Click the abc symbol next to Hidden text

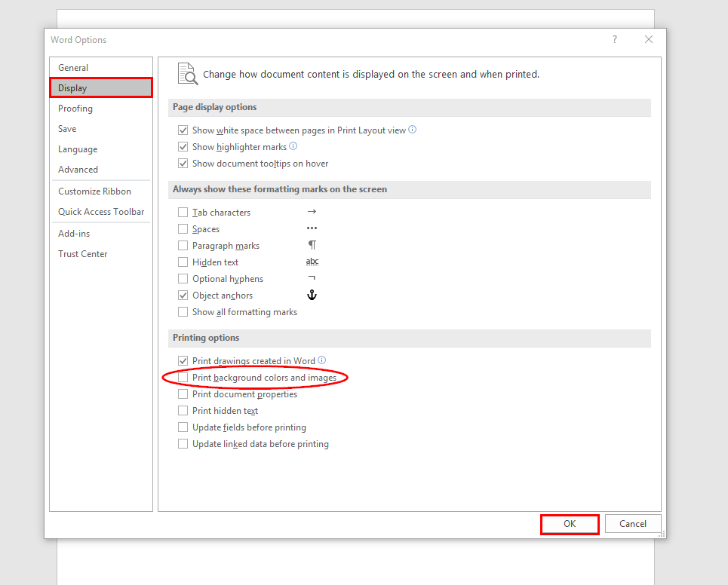312,262
